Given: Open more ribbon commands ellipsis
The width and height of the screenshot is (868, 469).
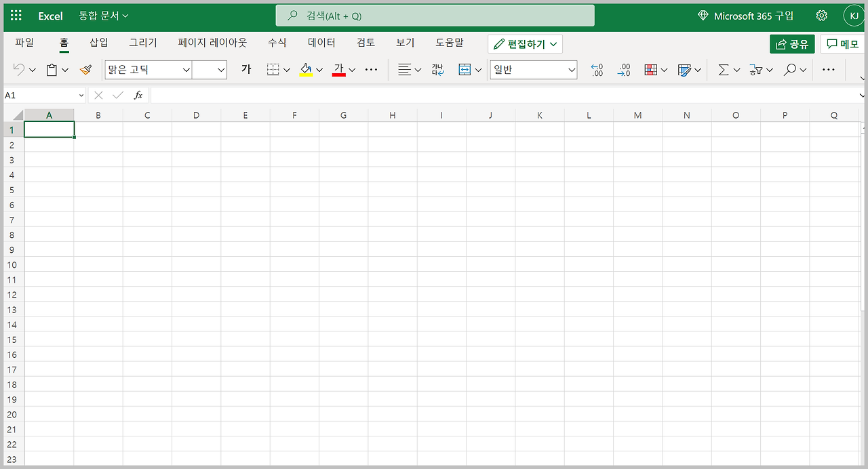Looking at the screenshot, I should pyautogui.click(x=828, y=70).
